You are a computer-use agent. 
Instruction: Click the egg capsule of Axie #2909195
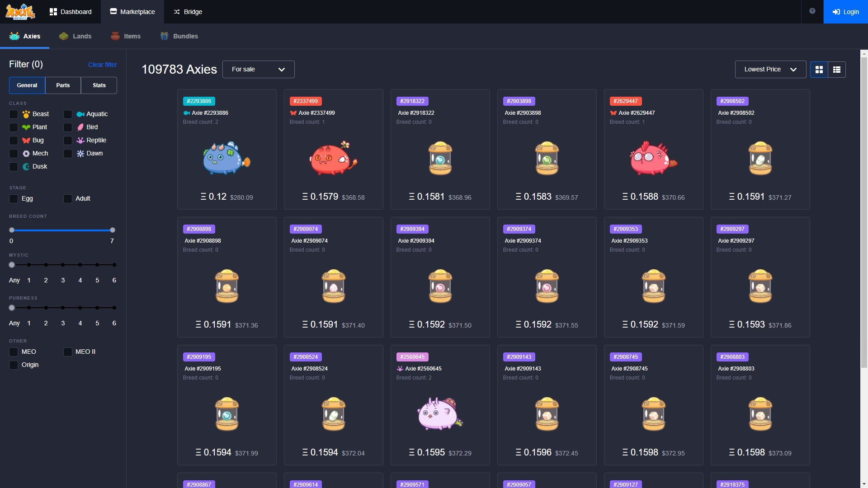(226, 414)
